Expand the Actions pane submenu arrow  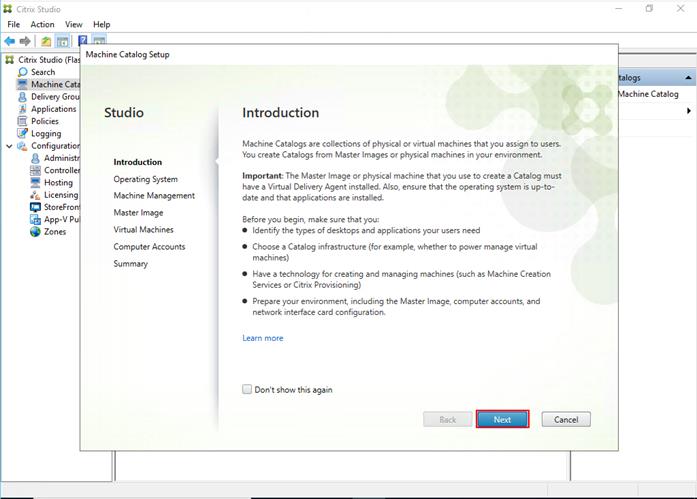[x=689, y=111]
